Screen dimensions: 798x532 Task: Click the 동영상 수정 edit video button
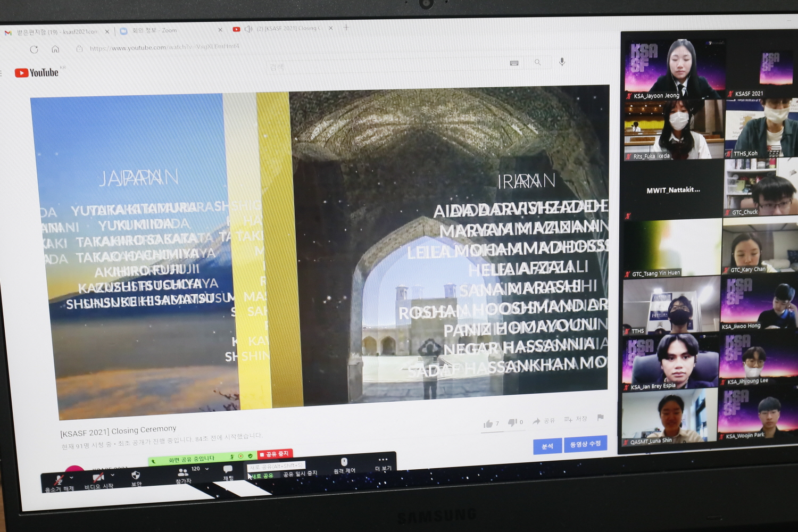(585, 444)
